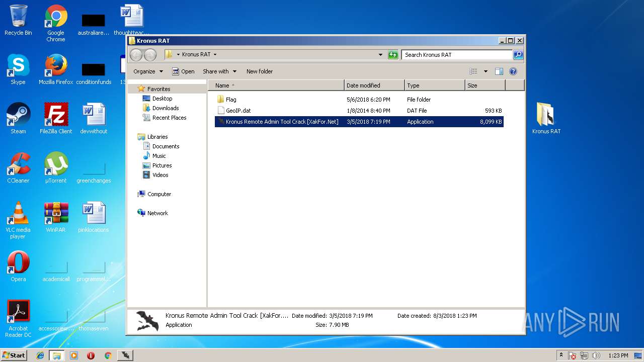Select the Kronus RAT folder on desktop
Screen dimensions: 644x362
coord(546,119)
